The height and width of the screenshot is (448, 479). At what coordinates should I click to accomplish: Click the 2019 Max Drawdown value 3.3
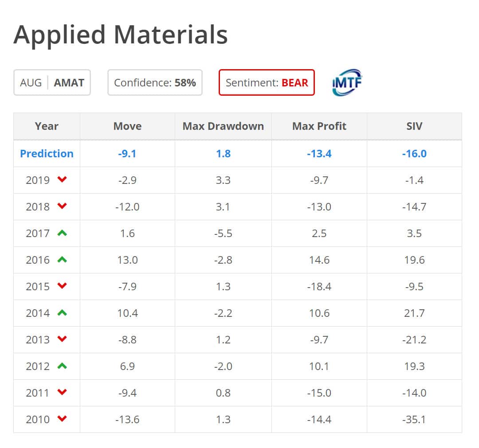tap(223, 180)
